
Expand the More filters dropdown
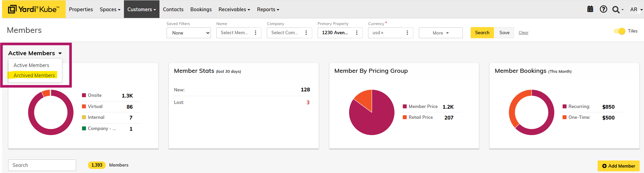coord(441,33)
